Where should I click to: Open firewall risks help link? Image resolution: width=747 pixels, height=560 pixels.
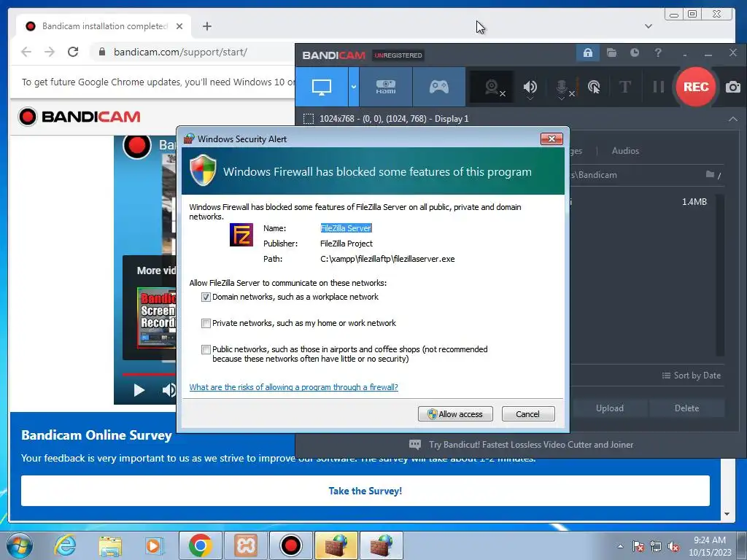click(x=293, y=387)
